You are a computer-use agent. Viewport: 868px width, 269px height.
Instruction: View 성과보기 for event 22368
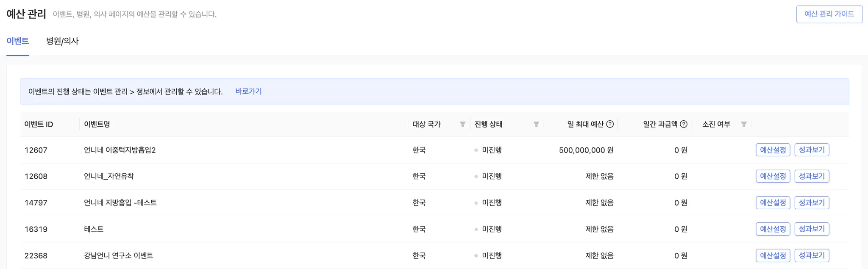coord(812,255)
